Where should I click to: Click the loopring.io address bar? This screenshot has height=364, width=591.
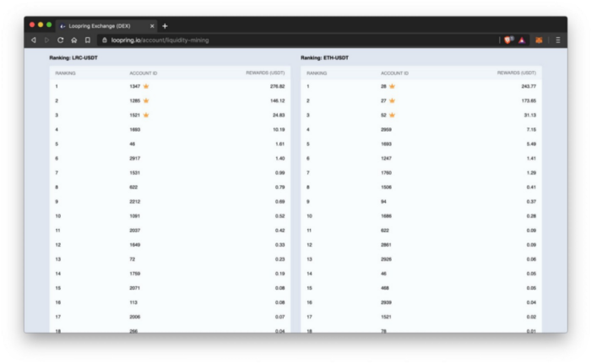[298, 40]
